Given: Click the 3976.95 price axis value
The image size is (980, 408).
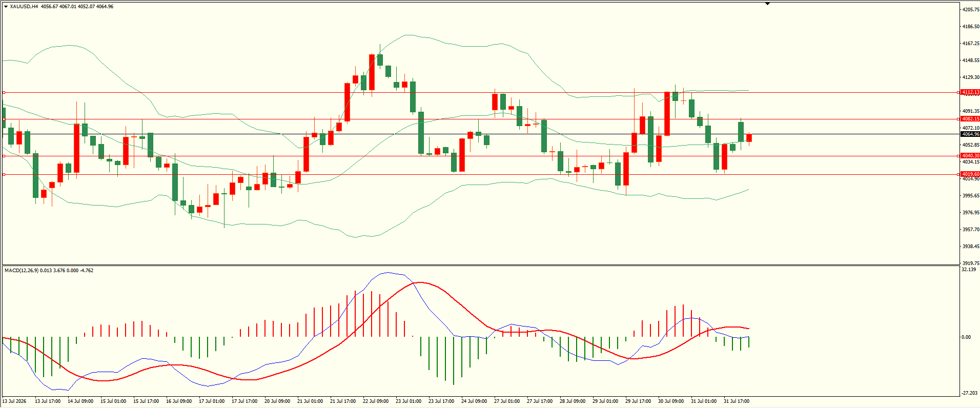Looking at the screenshot, I should (971, 213).
